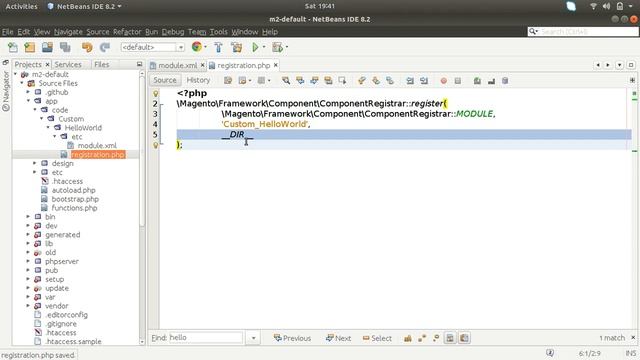The image size is (640, 360).
Task: Click the Last Edit editor toolbar icon
Action: [x=228, y=80]
